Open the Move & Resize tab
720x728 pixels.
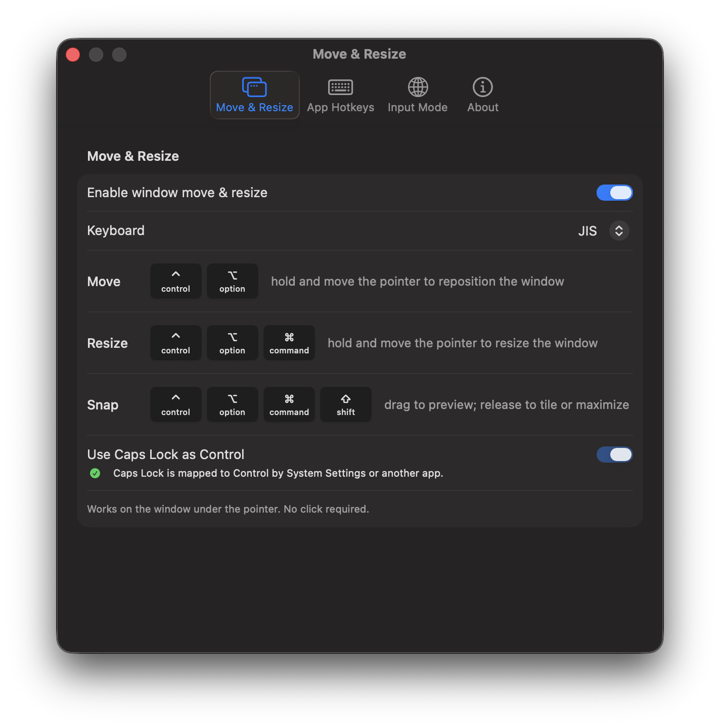[x=254, y=95]
